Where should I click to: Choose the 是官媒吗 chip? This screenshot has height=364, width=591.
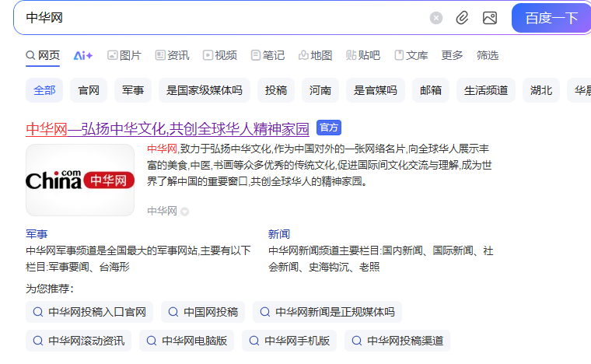pos(376,90)
